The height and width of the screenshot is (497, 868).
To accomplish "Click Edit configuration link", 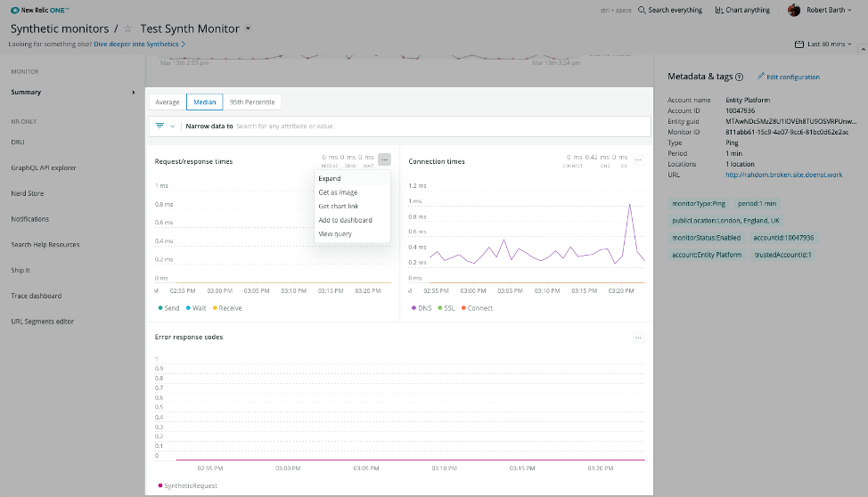I will pos(789,77).
